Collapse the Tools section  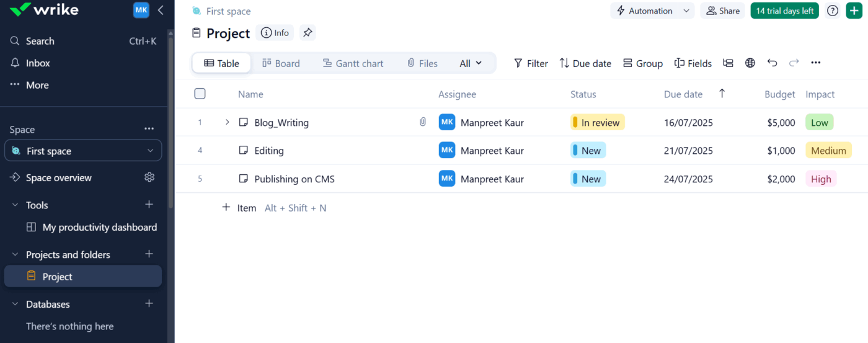point(15,205)
